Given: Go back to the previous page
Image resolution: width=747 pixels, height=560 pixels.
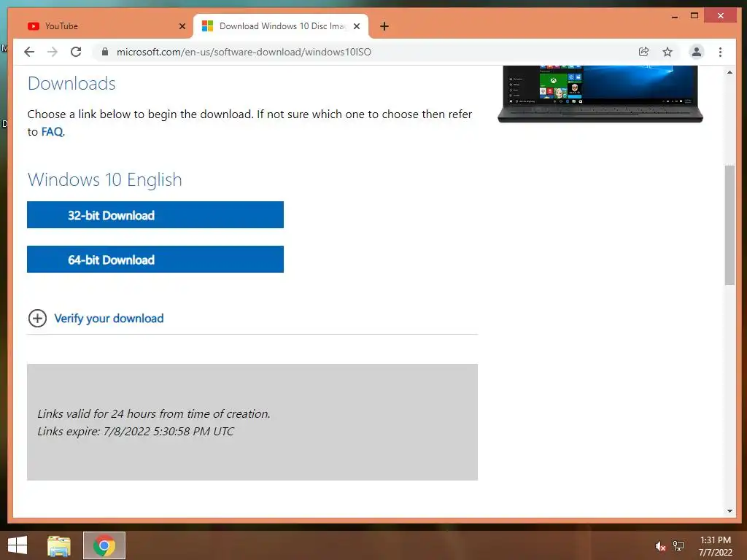Looking at the screenshot, I should (29, 52).
